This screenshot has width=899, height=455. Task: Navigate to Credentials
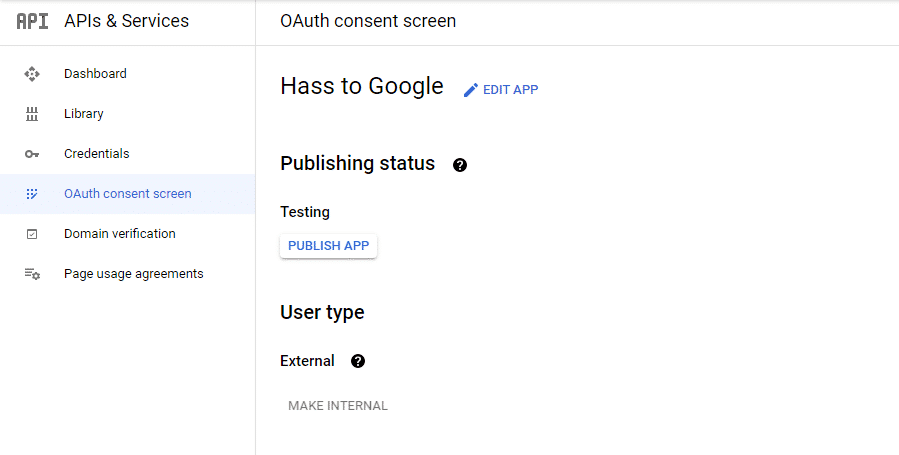pyautogui.click(x=97, y=154)
